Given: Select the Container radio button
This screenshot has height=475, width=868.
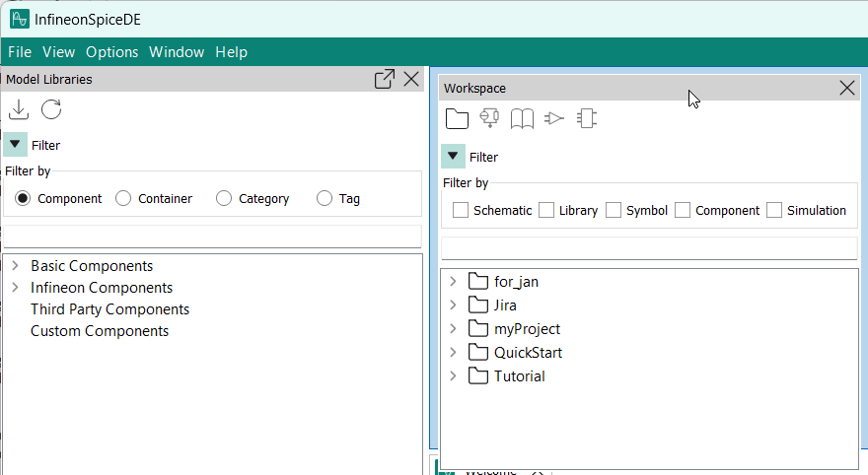Looking at the screenshot, I should [123, 199].
